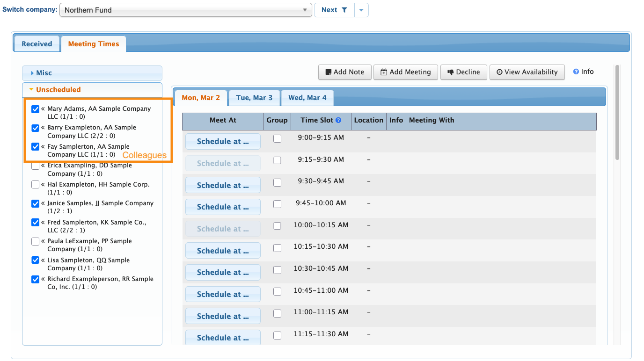Switch to the Received tab

click(x=37, y=44)
